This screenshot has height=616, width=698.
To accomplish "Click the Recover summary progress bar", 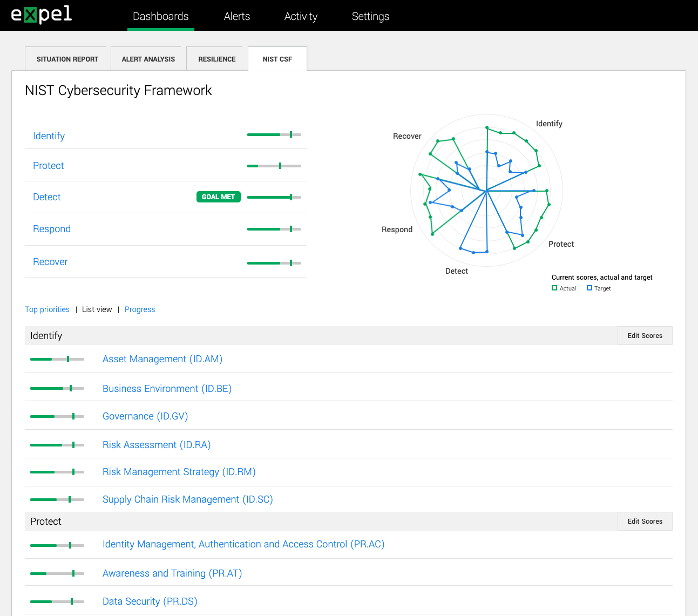I will [274, 263].
